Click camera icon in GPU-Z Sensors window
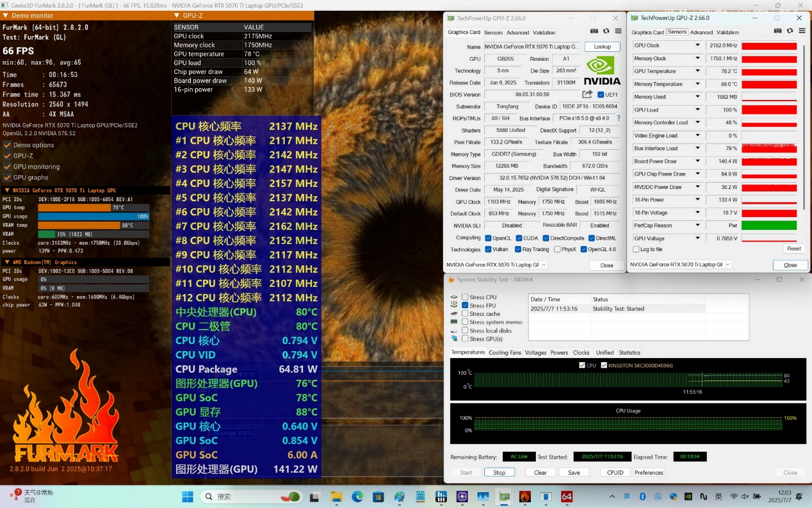 (x=778, y=31)
